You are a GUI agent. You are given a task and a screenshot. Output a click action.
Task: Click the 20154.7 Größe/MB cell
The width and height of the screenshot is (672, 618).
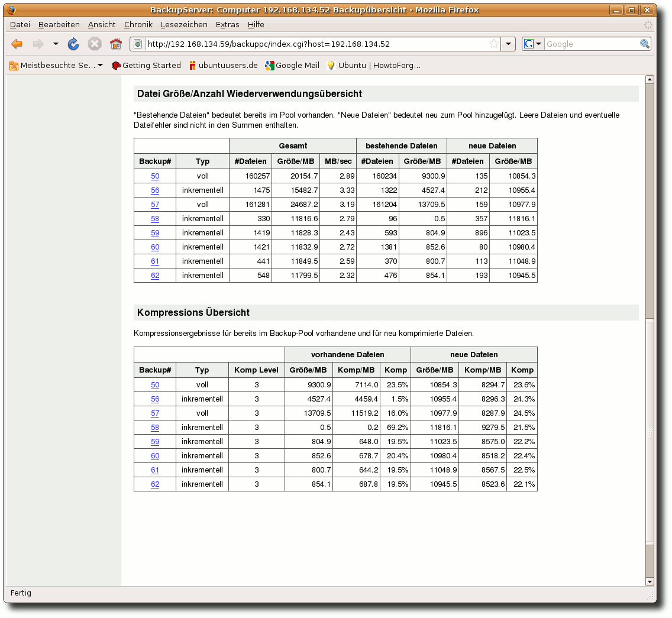click(296, 176)
